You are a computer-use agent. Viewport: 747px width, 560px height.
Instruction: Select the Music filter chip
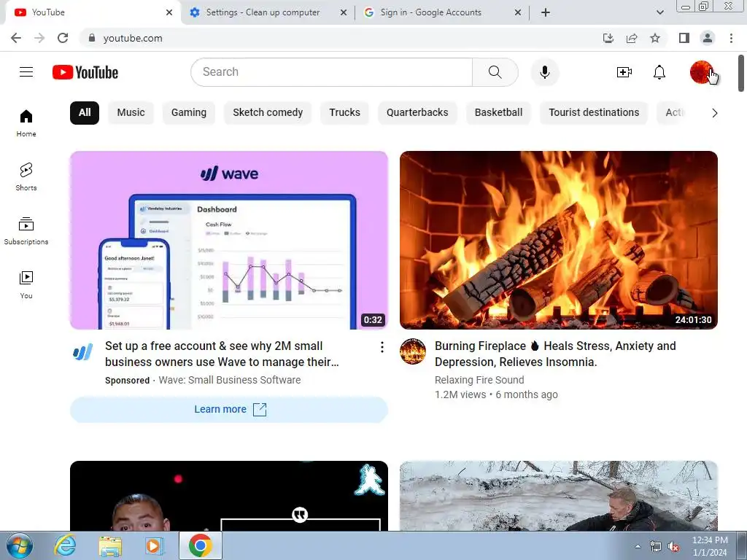(x=131, y=113)
